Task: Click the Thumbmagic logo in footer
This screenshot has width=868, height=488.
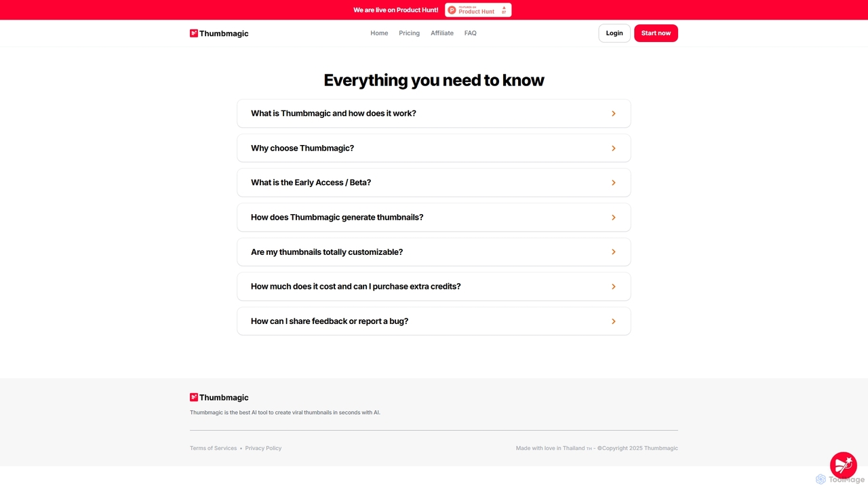Action: point(219,397)
